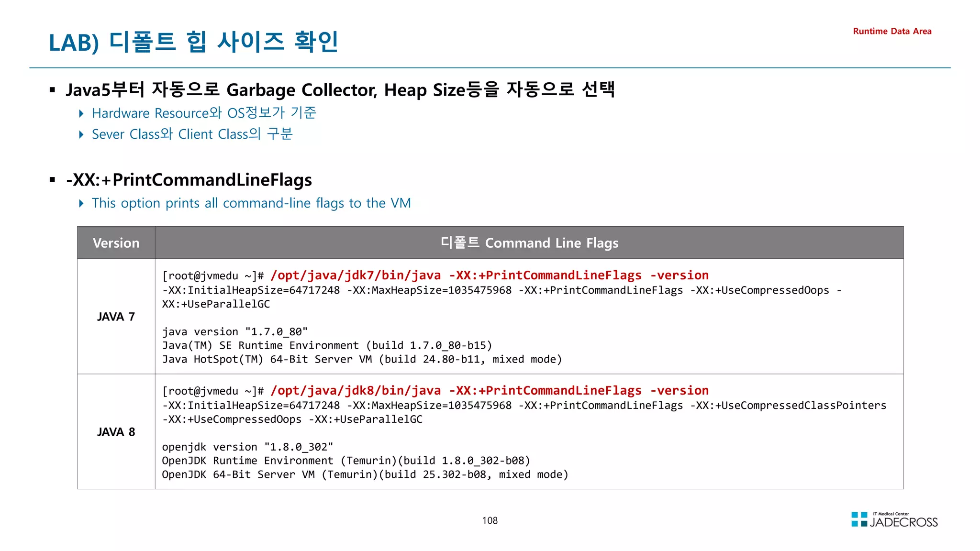Click the bullet 'Hardware Resource와 OS정보가 기준'

click(x=204, y=113)
